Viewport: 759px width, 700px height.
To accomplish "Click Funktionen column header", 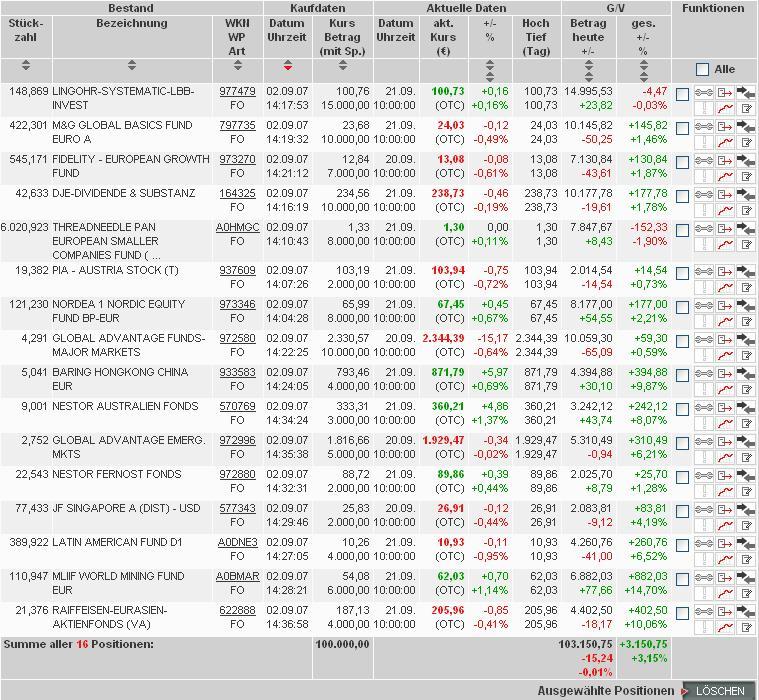I will click(713, 8).
